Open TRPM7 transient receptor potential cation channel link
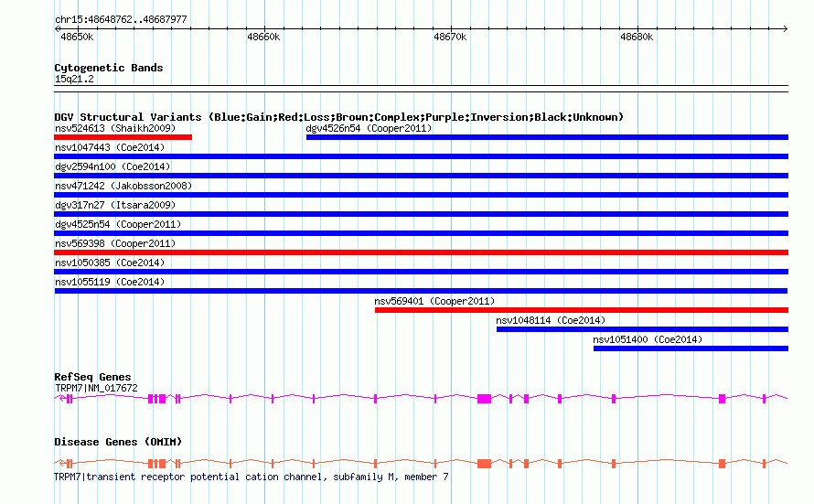Screen dimensions: 814x504 [x=252, y=477]
